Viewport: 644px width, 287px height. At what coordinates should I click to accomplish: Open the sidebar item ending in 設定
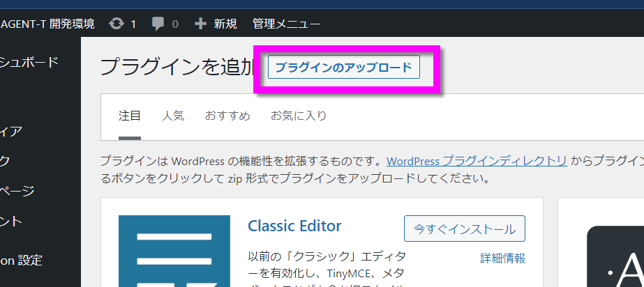pos(21,260)
